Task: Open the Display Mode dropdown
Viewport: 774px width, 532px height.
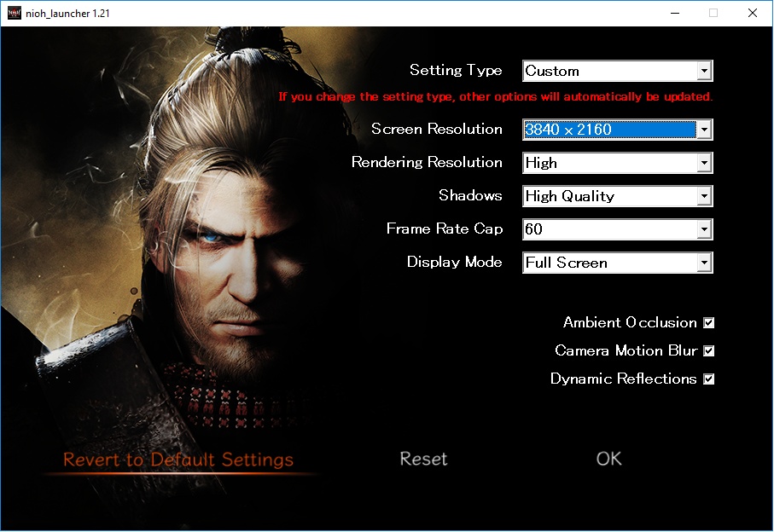Action: (x=618, y=263)
